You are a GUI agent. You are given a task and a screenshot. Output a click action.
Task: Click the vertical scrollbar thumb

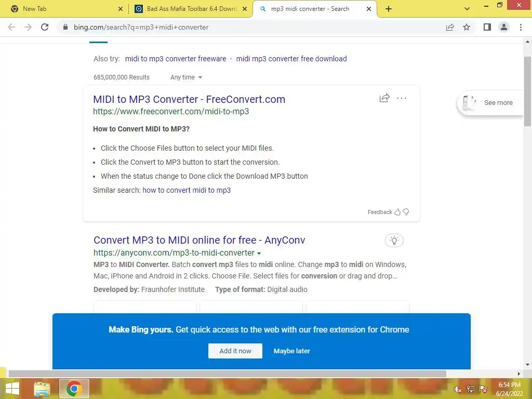527,91
